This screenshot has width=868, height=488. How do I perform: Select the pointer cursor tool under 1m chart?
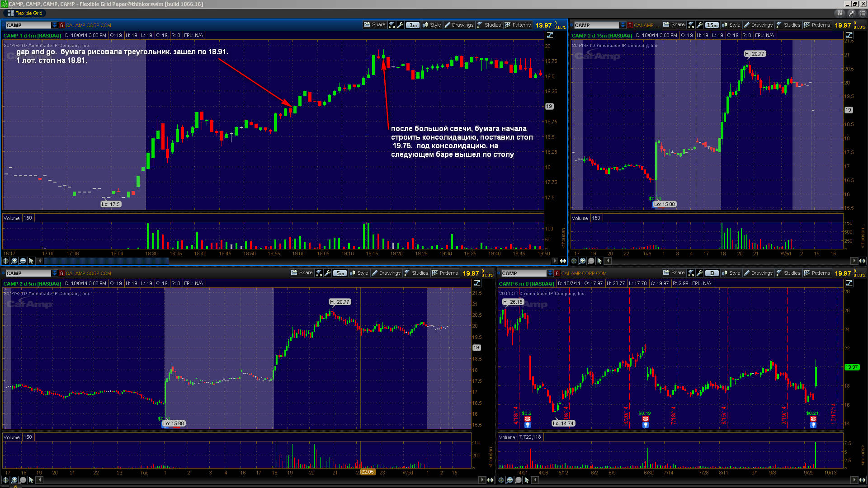click(32, 261)
